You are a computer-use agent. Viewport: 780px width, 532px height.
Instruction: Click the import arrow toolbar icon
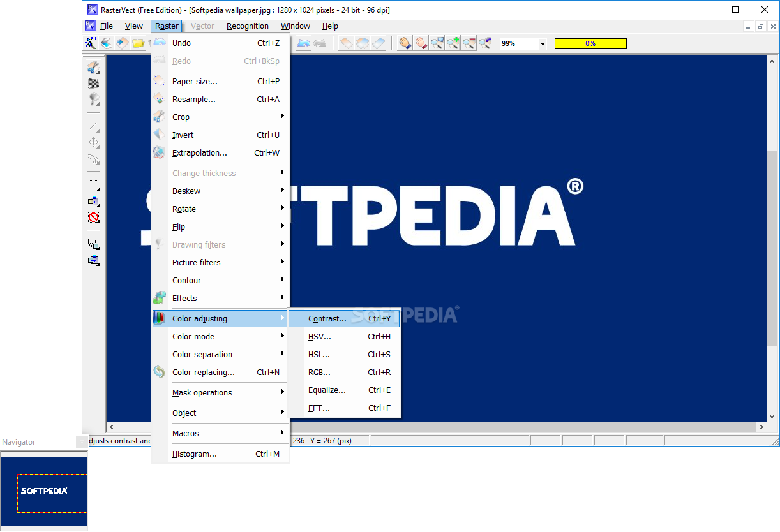click(122, 43)
